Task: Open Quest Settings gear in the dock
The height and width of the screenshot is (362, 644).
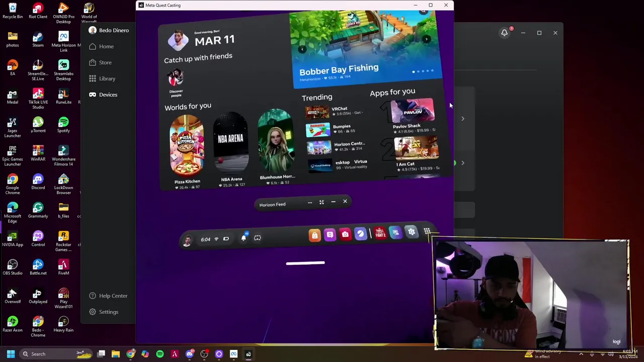Action: pos(412,232)
